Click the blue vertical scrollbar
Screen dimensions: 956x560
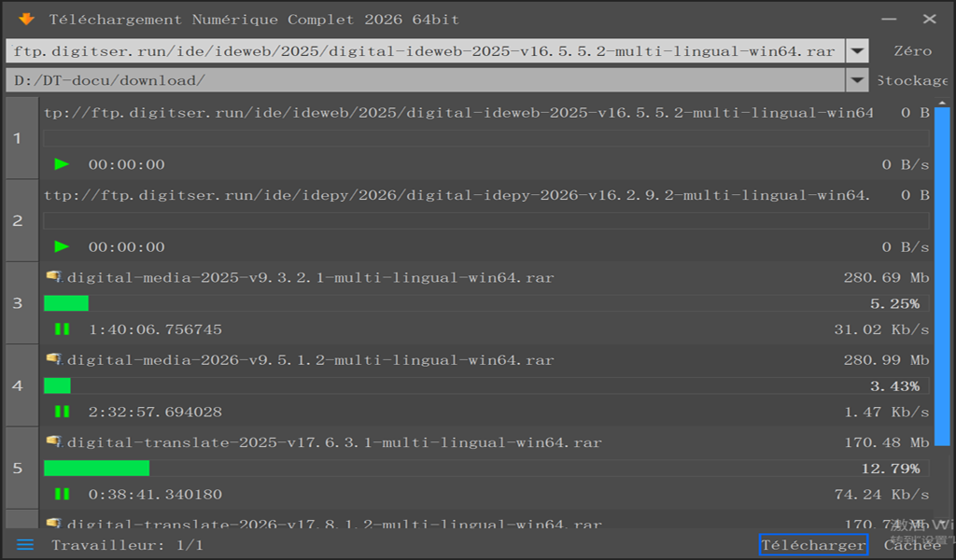(941, 308)
